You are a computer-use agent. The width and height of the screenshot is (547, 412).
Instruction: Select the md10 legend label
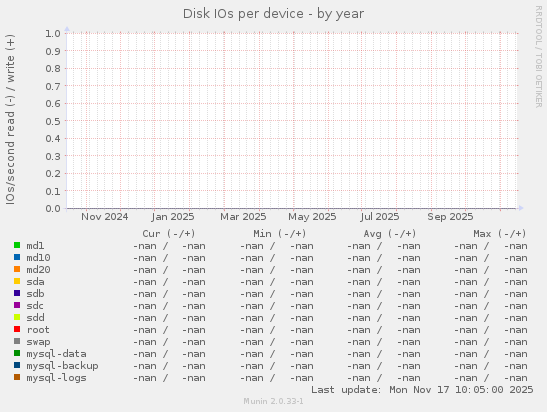tap(38, 258)
